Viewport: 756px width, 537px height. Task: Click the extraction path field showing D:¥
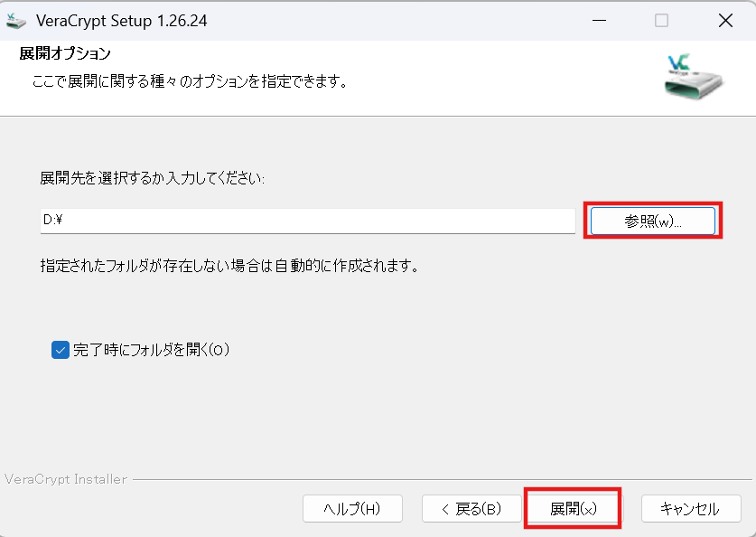[x=308, y=221]
